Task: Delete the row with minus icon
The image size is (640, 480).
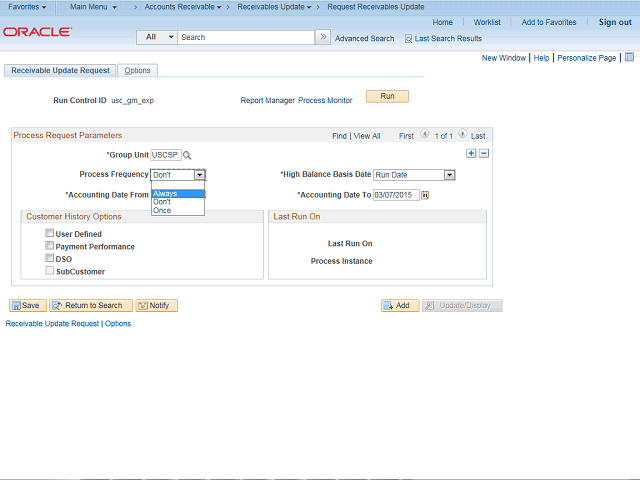Action: (484, 153)
